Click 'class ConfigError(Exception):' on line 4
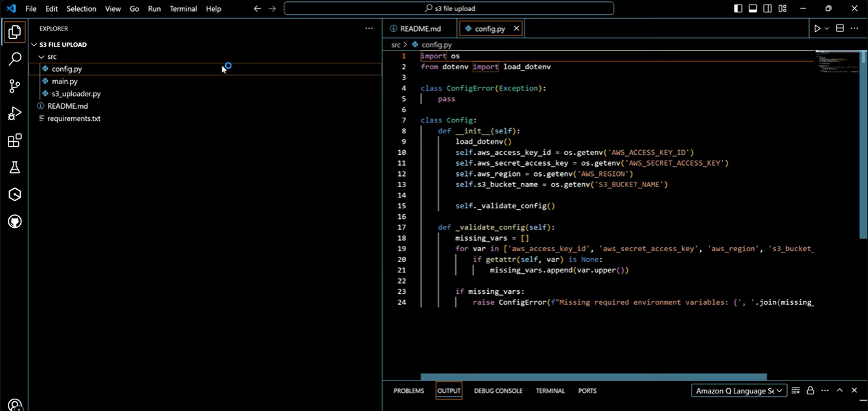This screenshot has height=411, width=868. pyautogui.click(x=483, y=88)
